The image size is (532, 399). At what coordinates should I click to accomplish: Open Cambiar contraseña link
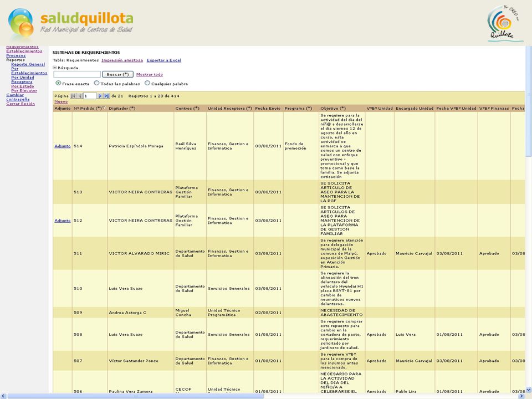(18, 98)
